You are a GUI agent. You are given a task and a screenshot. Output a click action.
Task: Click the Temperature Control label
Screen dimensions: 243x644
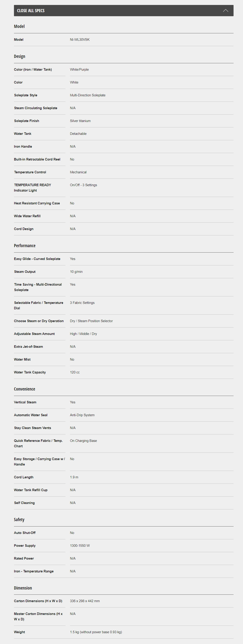tap(30, 172)
